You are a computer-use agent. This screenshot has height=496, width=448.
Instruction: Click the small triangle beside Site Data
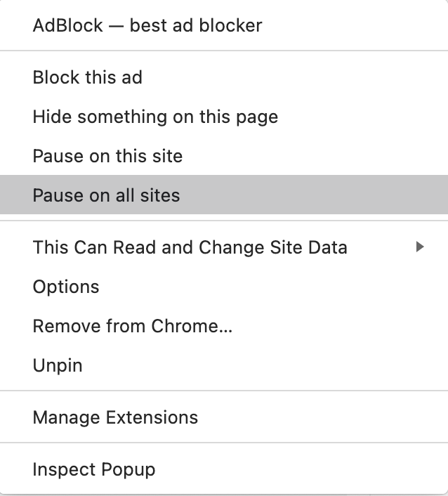[x=420, y=247]
